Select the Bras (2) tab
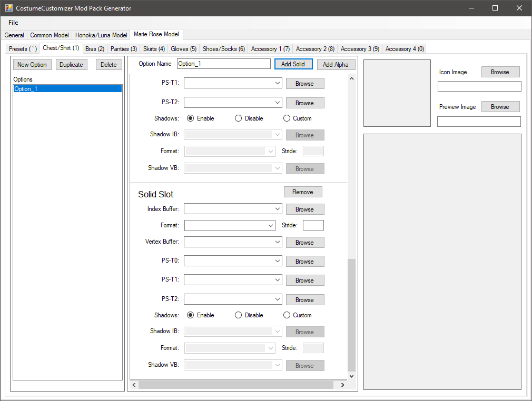The height and width of the screenshot is (401, 532). click(x=95, y=49)
